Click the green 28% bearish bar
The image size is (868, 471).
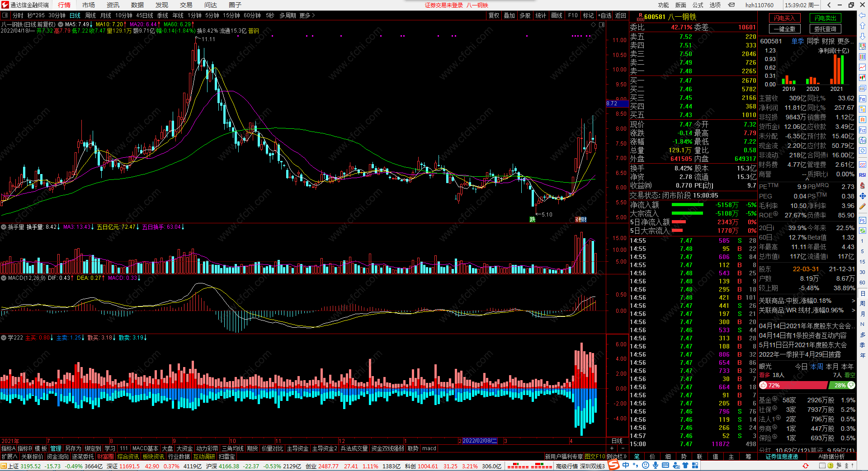[x=842, y=386]
